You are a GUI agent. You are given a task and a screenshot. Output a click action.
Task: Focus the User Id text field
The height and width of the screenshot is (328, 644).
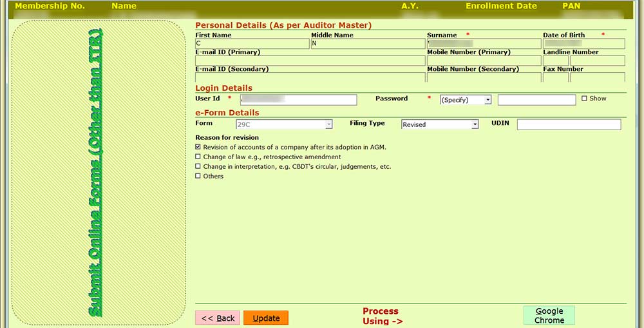[298, 100]
